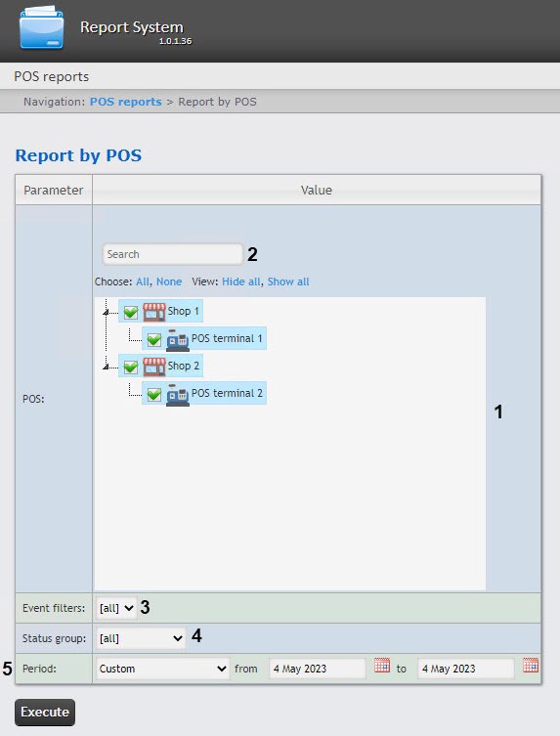This screenshot has width=560, height=736.
Task: Click the POS Search input field
Action: (172, 254)
